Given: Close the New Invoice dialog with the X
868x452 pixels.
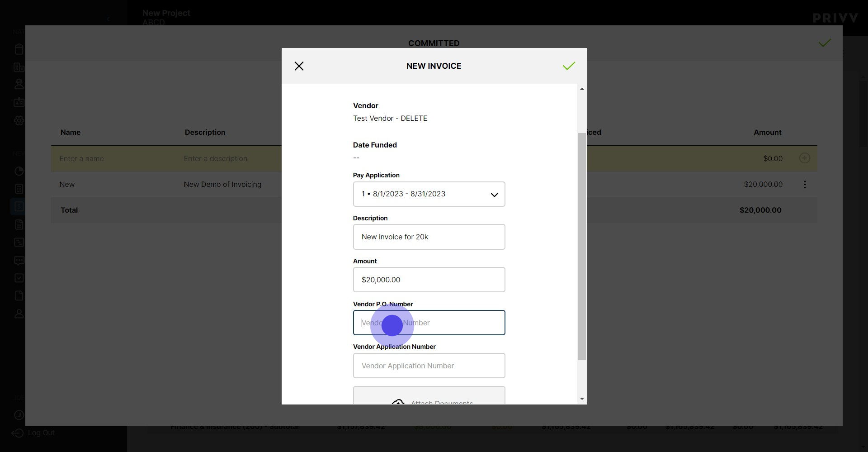Looking at the screenshot, I should coord(299,66).
